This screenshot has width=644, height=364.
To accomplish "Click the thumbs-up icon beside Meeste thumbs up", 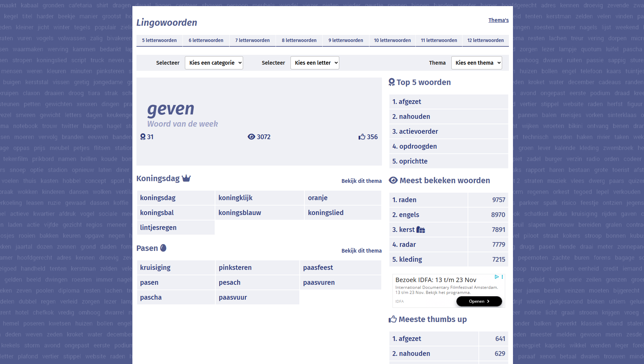I will [x=393, y=319].
